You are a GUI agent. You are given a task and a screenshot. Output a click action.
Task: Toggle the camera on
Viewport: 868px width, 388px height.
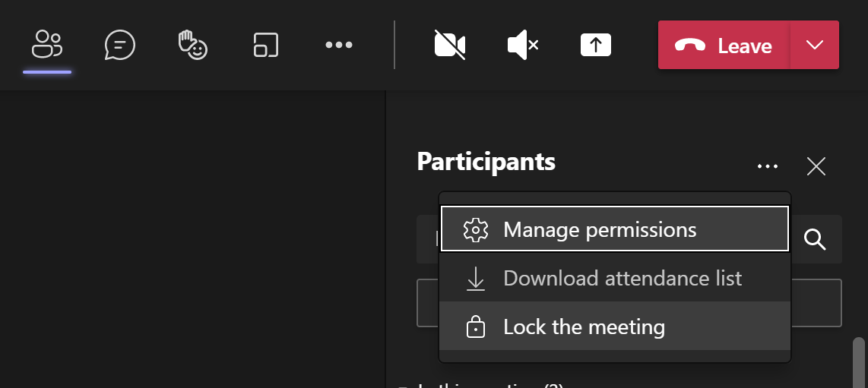click(449, 46)
